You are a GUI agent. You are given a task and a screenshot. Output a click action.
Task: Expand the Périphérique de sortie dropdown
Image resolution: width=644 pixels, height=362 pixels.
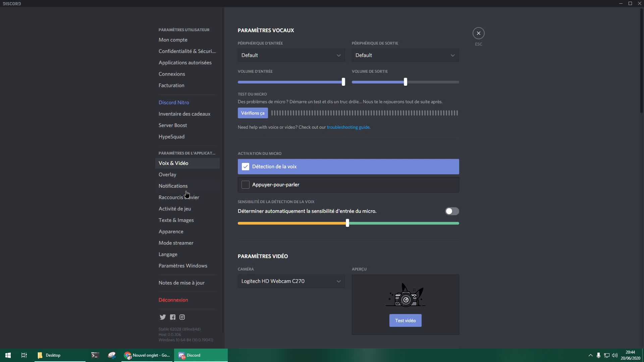[x=405, y=55]
